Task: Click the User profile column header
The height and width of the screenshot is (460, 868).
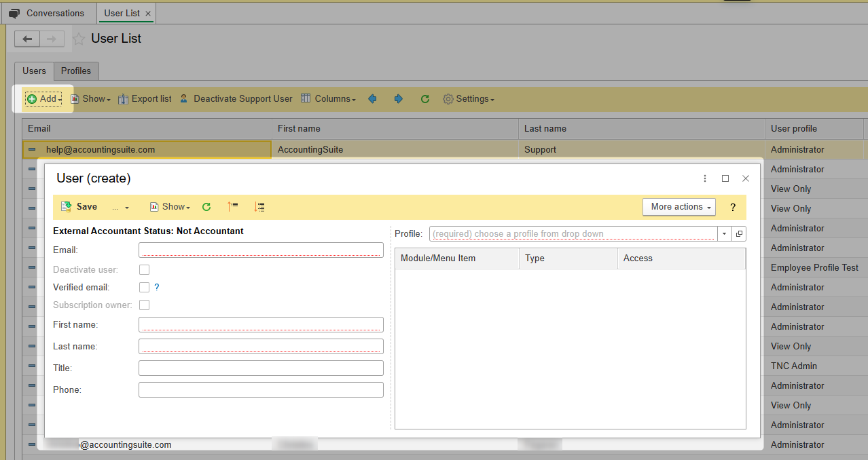Action: (x=814, y=129)
